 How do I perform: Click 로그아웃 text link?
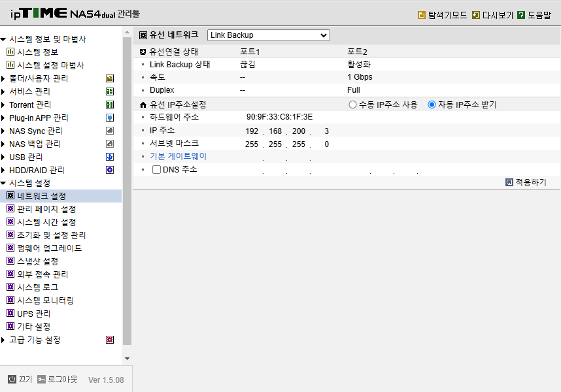click(x=62, y=379)
